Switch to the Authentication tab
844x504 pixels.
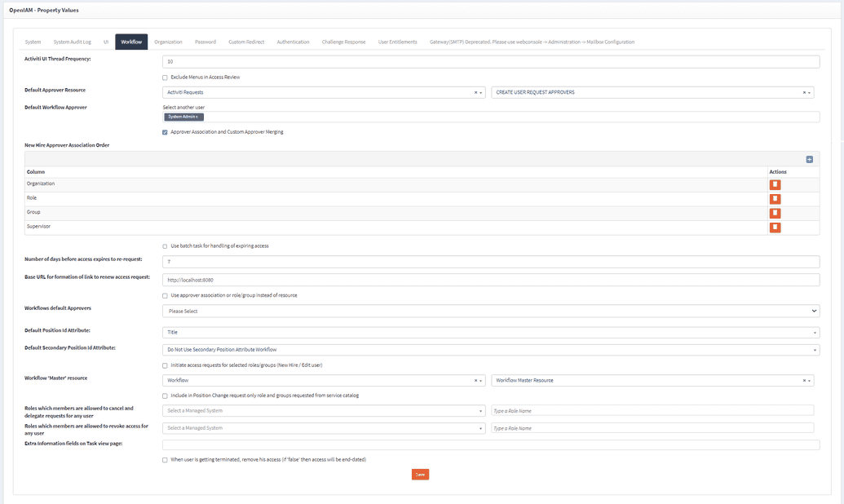[293, 42]
